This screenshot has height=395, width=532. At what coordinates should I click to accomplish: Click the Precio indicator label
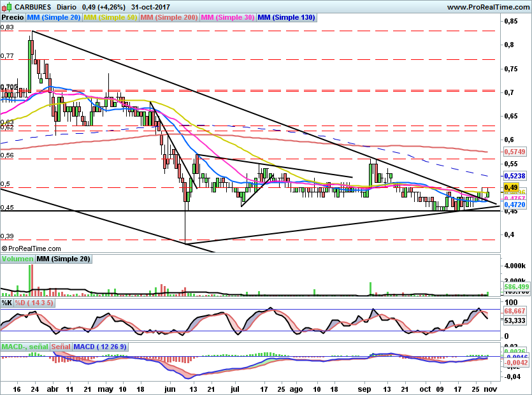click(13, 18)
